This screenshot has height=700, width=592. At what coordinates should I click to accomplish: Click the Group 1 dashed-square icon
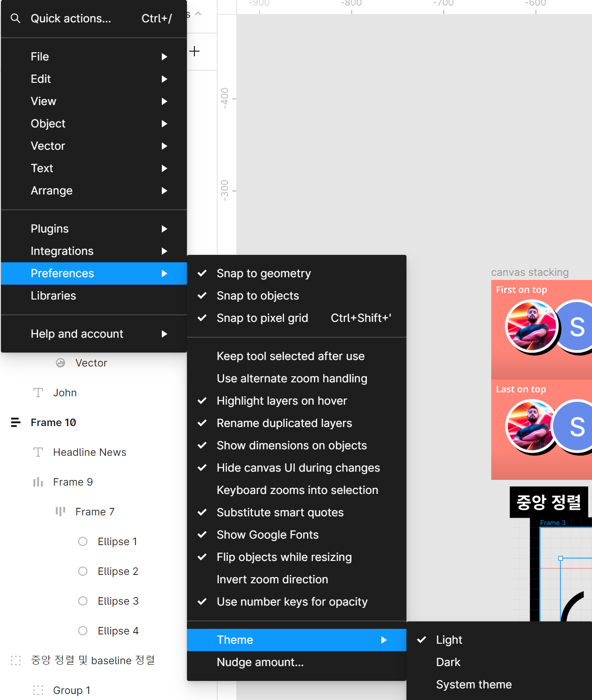38,690
